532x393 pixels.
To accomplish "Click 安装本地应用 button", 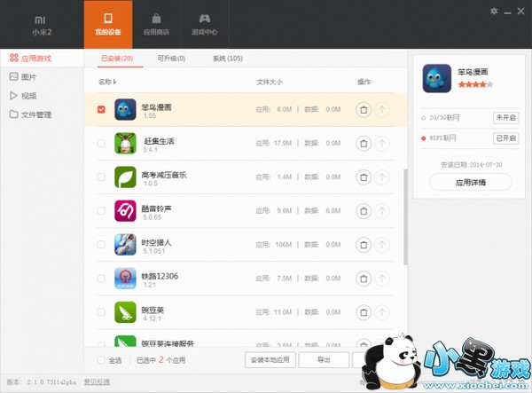I will point(270,360).
